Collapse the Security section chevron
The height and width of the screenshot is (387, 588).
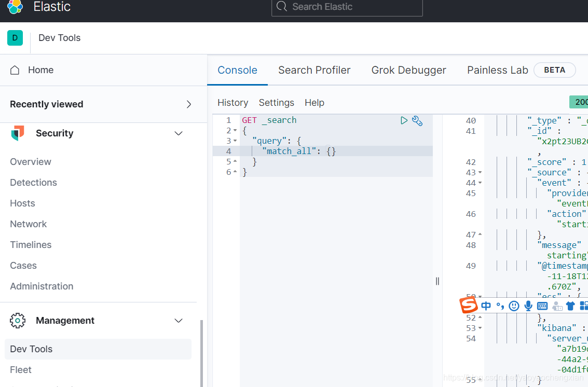pos(179,133)
